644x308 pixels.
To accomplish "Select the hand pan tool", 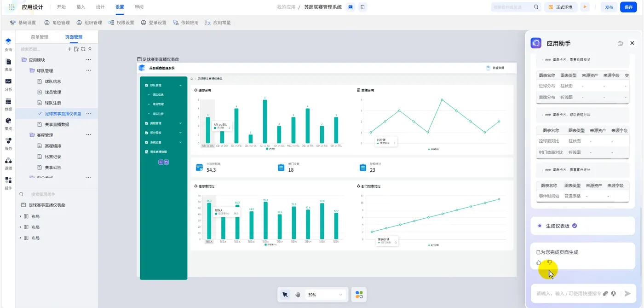I will point(298,295).
